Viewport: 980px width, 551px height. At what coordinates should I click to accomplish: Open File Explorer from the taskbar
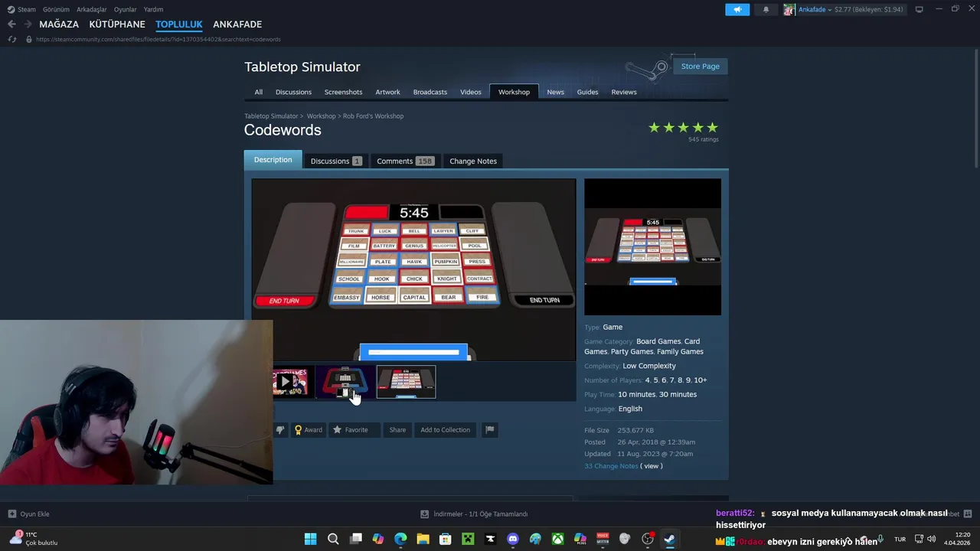(x=423, y=539)
